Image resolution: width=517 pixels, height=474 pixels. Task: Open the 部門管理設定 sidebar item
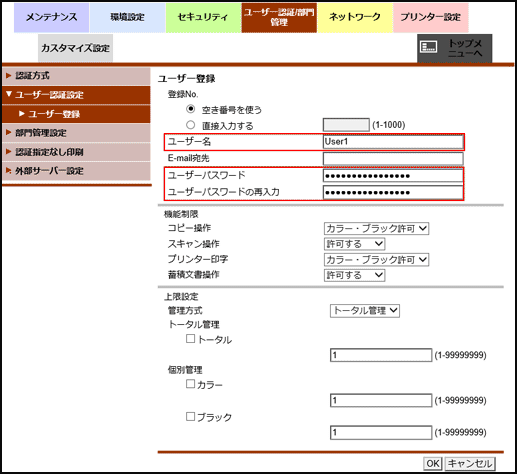[76, 133]
